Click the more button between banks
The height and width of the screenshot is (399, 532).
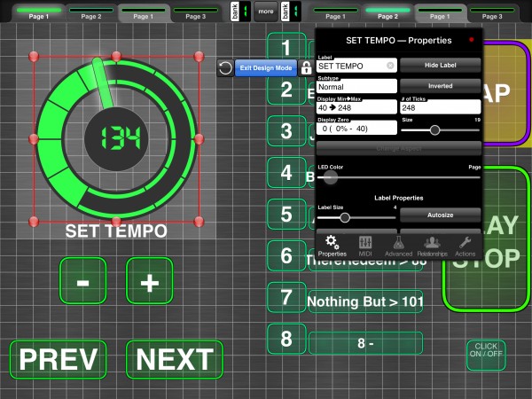266,12
